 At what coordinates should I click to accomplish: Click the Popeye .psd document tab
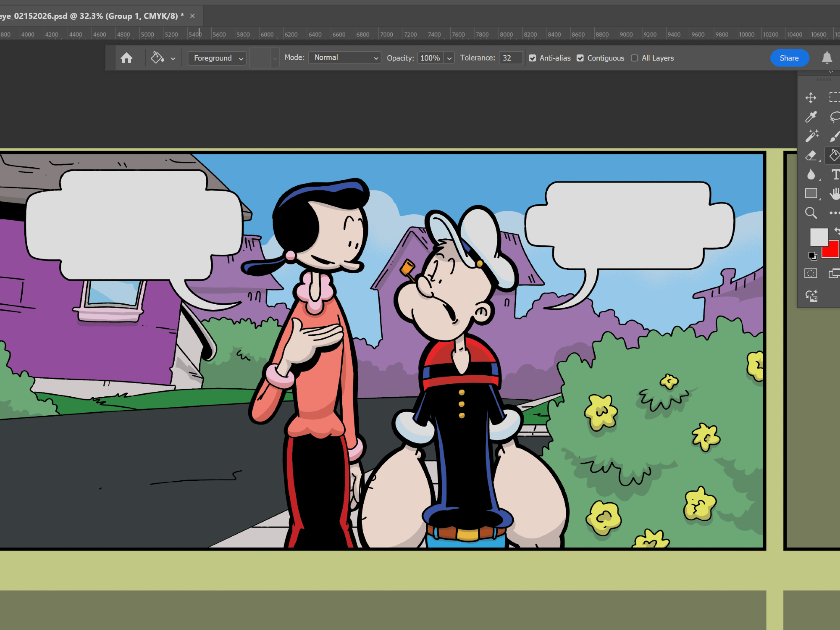point(90,16)
